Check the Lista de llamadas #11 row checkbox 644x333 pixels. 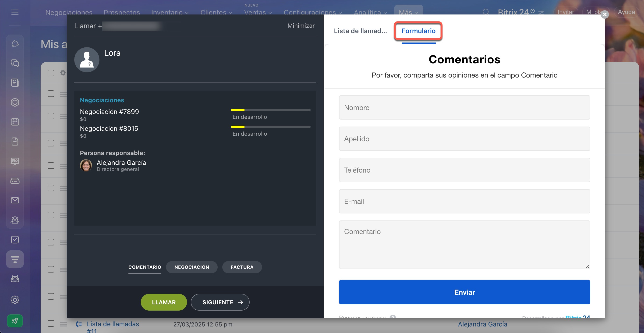pos(51,323)
